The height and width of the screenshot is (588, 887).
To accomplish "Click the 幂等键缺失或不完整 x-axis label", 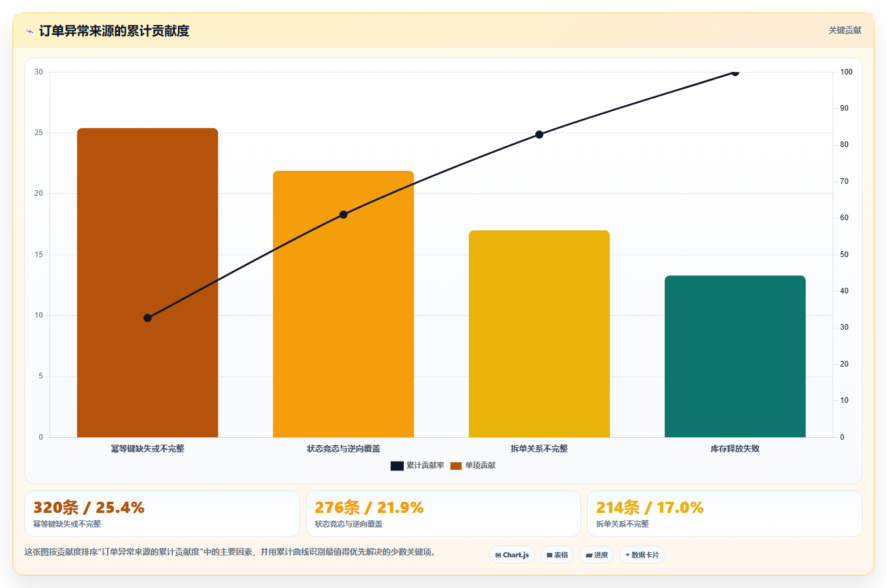I will [148, 449].
